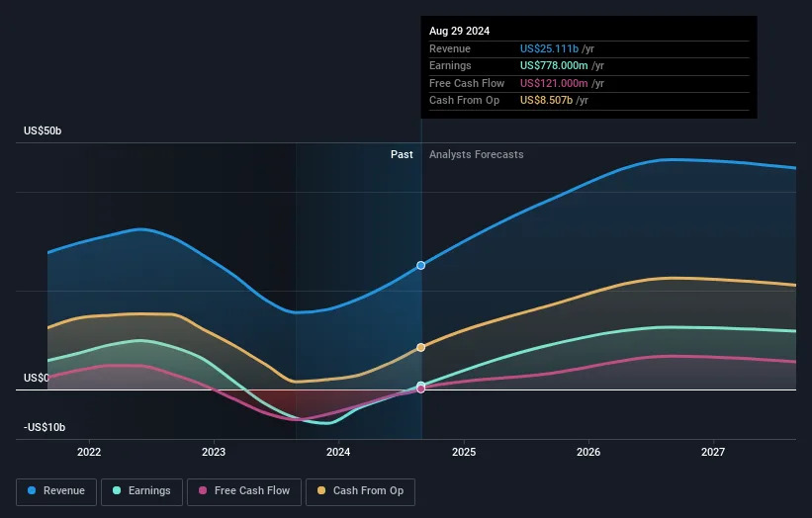Toggle the Revenue legend button
The width and height of the screenshot is (812, 518).
pyautogui.click(x=56, y=491)
